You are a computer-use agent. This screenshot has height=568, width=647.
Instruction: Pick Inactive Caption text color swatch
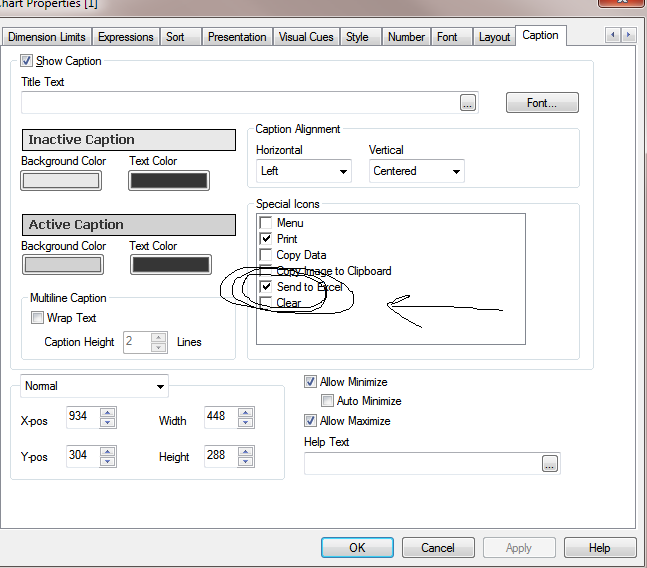[169, 181]
